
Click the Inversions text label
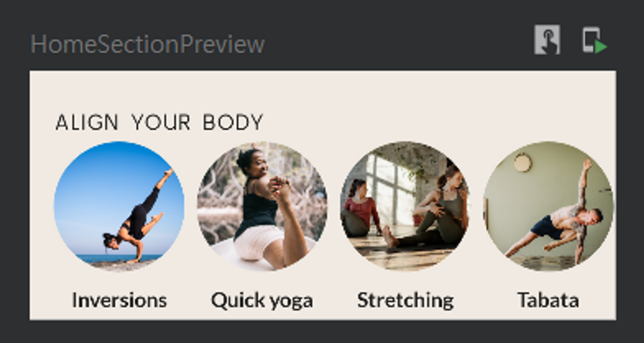point(119,300)
